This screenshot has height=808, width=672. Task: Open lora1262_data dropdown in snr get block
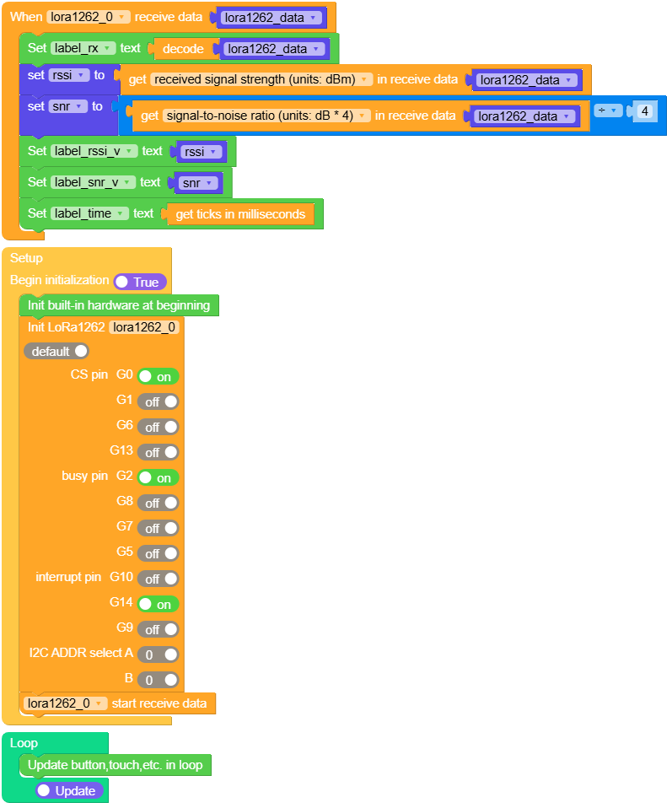pyautogui.click(x=524, y=116)
